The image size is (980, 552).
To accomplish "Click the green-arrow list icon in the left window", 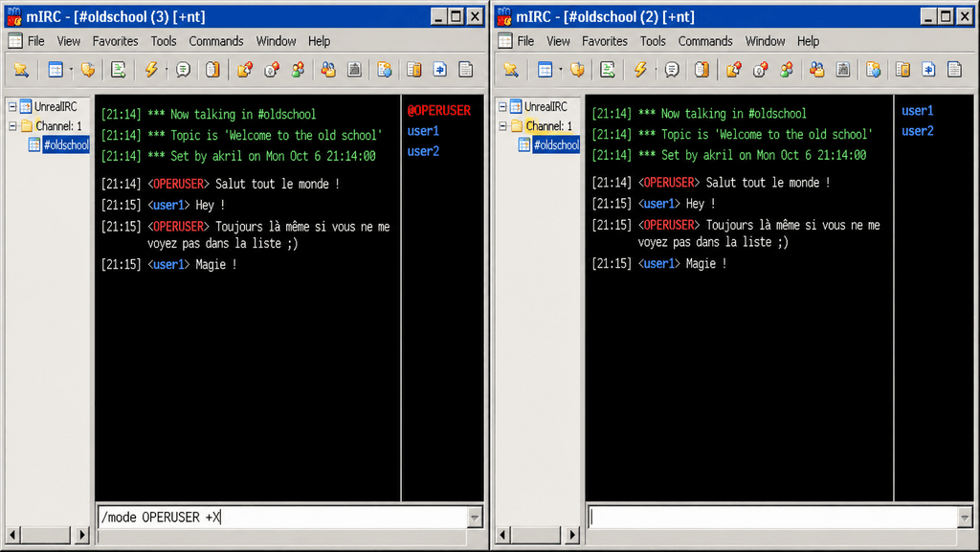I will [118, 69].
